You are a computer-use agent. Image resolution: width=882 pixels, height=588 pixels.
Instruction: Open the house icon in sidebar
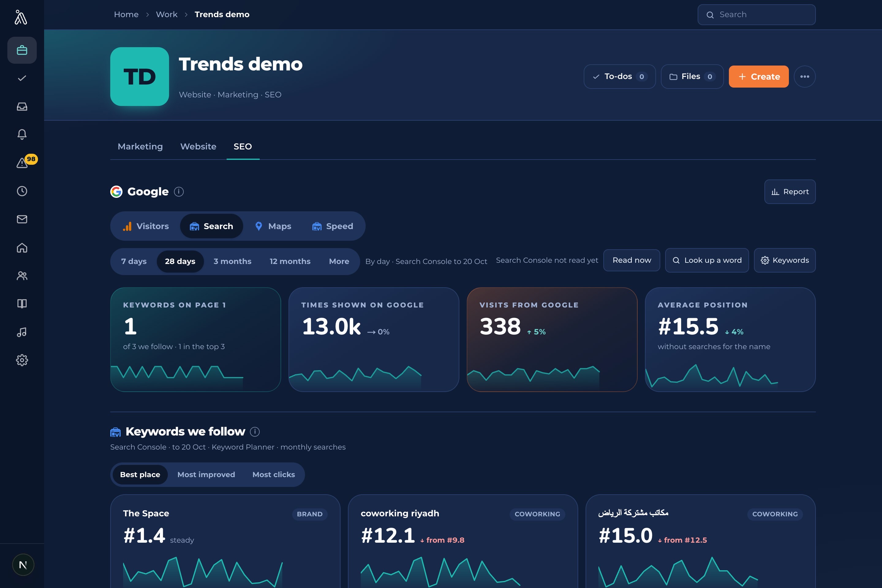(x=22, y=247)
